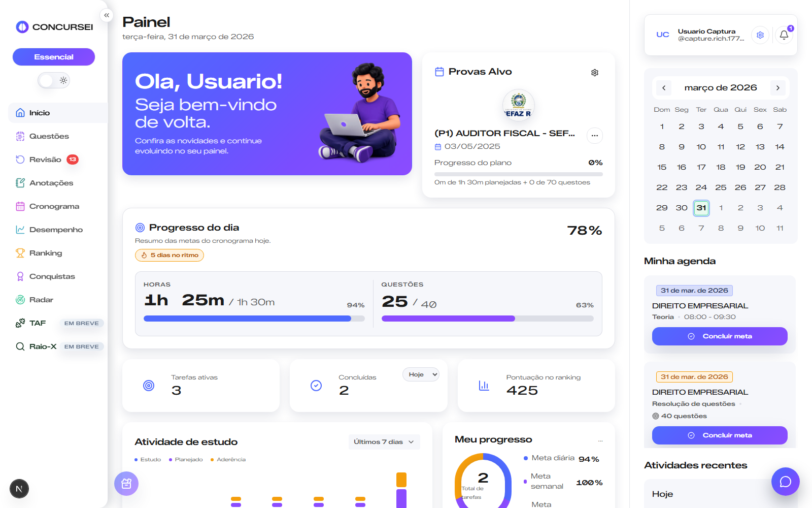Toggle the light/dark theme switch
The image size is (812, 508).
54,80
